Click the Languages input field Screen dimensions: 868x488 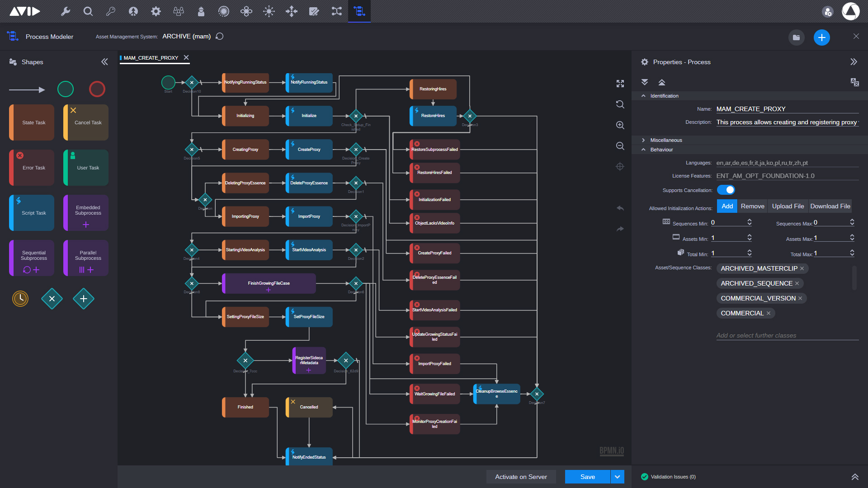(x=788, y=163)
